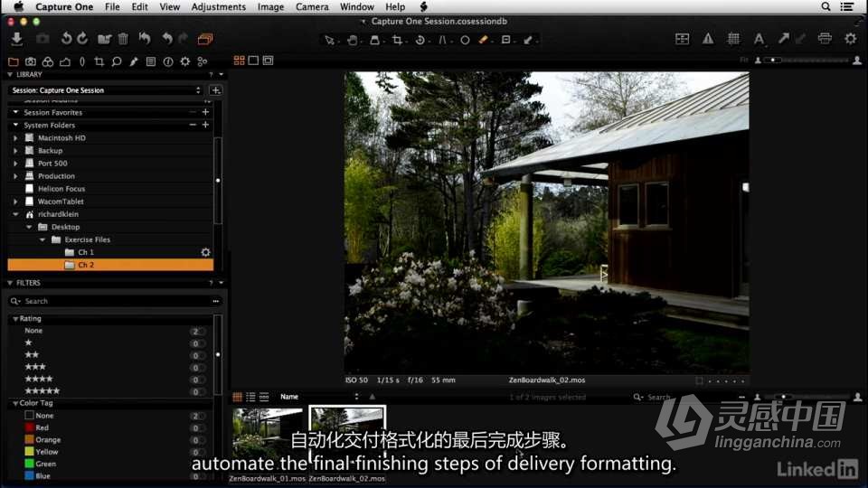Toggle the grid overlay icon
Image resolution: width=868 pixels, height=488 pixels.
click(733, 39)
